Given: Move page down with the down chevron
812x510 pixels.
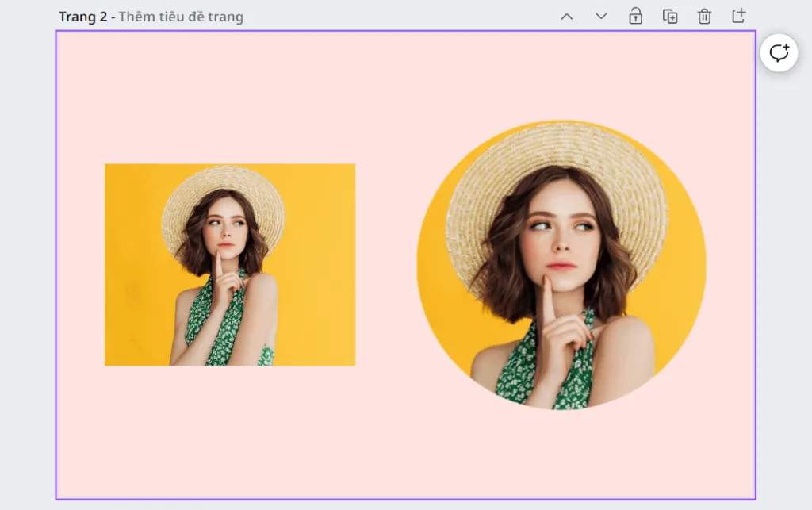Looking at the screenshot, I should (x=601, y=17).
